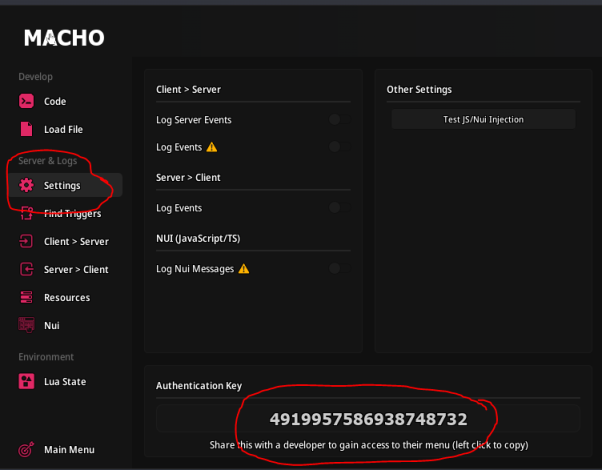Screen dimensions: 602x470
Task: Click the Load File document icon
Action: click(26, 129)
